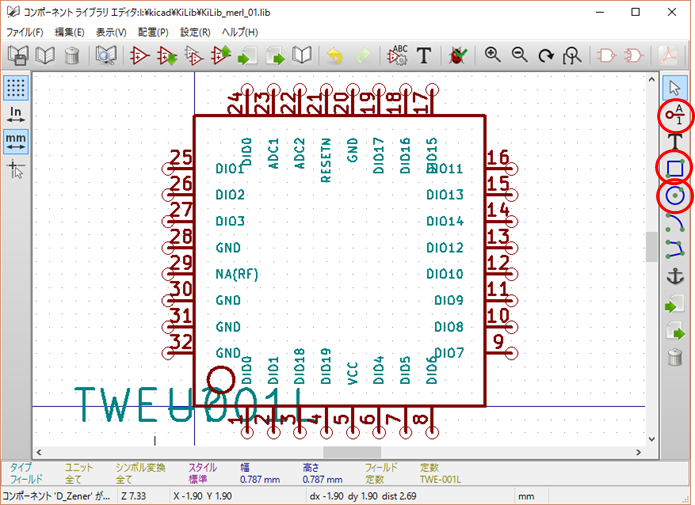Export current drawing in right toolbar
The height and width of the screenshot is (505, 695).
[x=675, y=331]
